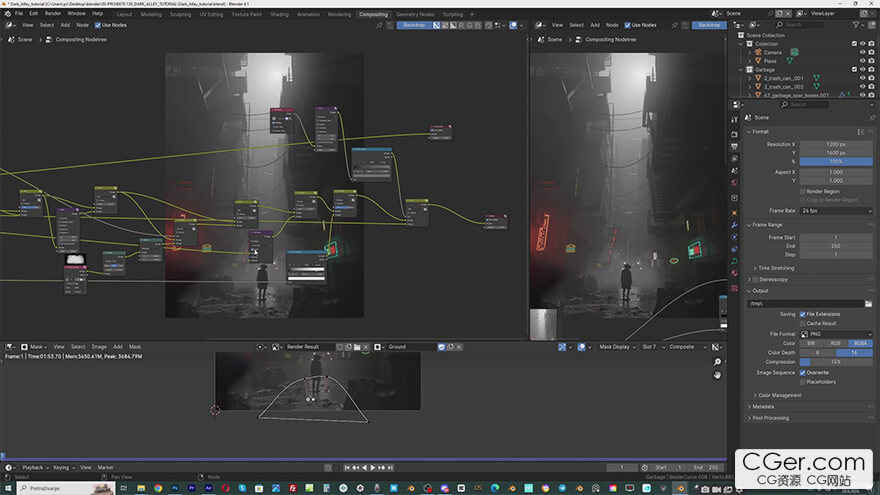Play the animation forward

pos(373,468)
